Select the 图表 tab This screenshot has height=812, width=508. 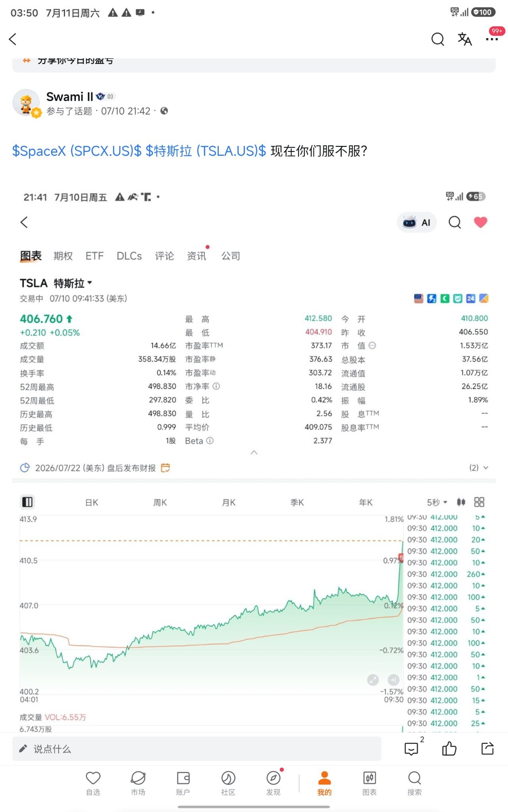tap(31, 256)
